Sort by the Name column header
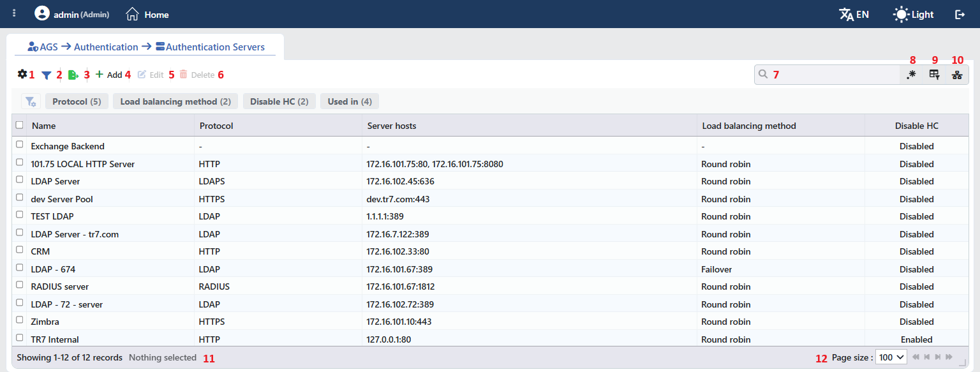Image resolution: width=980 pixels, height=372 pixels. coord(43,126)
